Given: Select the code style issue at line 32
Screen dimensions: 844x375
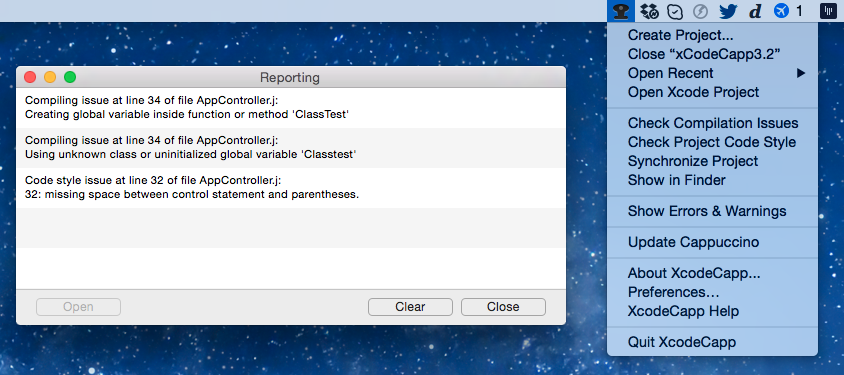Looking at the screenshot, I should pos(291,188).
